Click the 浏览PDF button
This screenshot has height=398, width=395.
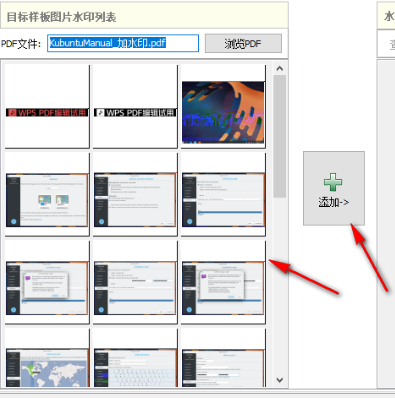[243, 43]
